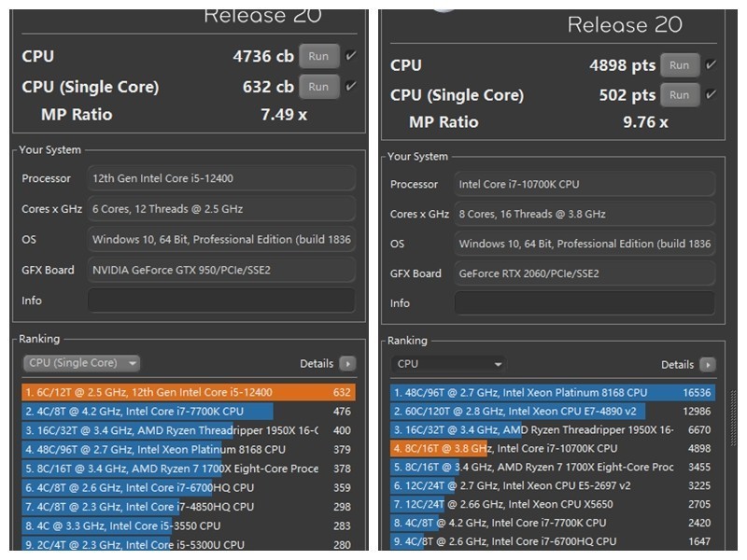Select Ryzen 7 1700X row scoring 378
Image resolution: width=747 pixels, height=560 pixels.
(x=189, y=469)
